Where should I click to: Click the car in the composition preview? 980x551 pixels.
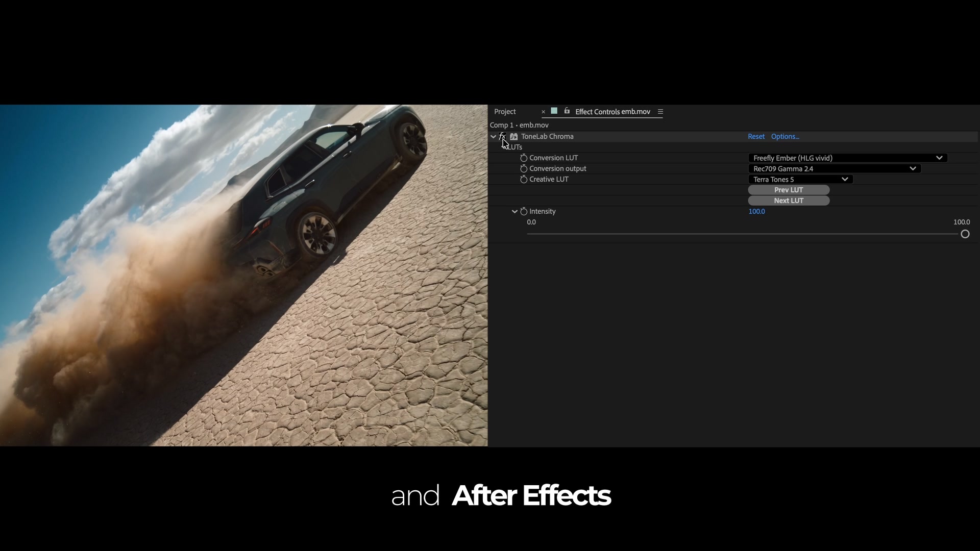pyautogui.click(x=327, y=189)
